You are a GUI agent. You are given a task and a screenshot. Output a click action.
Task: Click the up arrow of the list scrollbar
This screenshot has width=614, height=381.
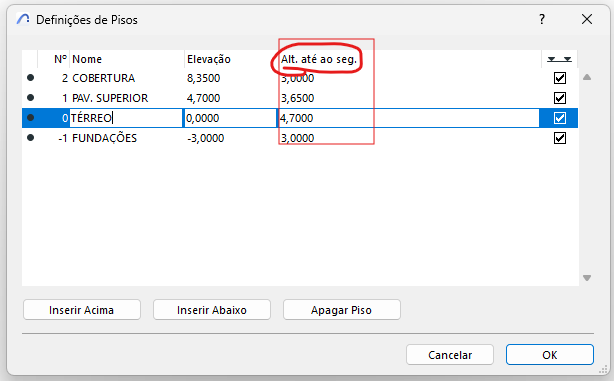pyautogui.click(x=587, y=77)
